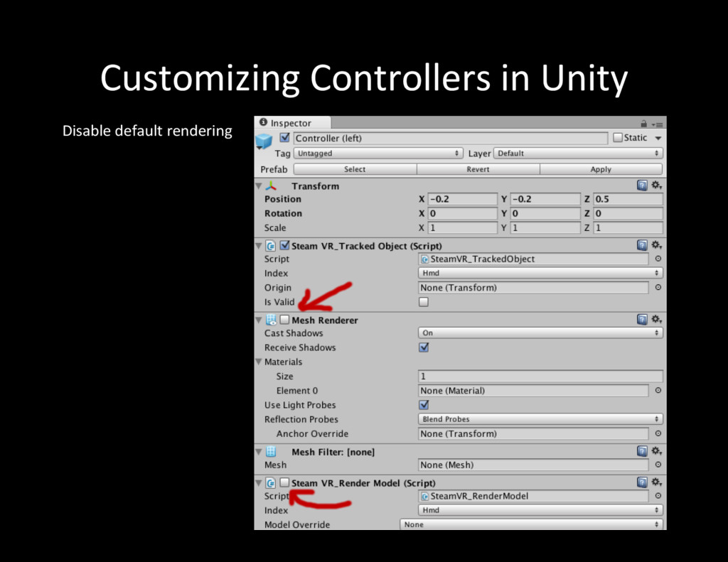Click the Mesh Renderer component icon
The image size is (728, 562).
click(x=271, y=320)
